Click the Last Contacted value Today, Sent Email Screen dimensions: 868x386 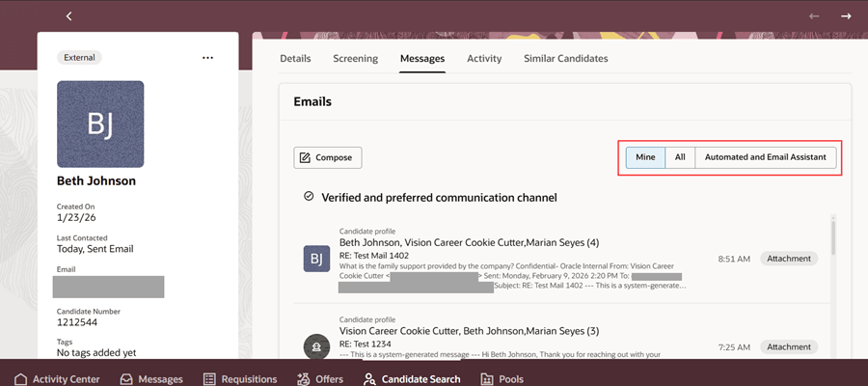pos(95,249)
